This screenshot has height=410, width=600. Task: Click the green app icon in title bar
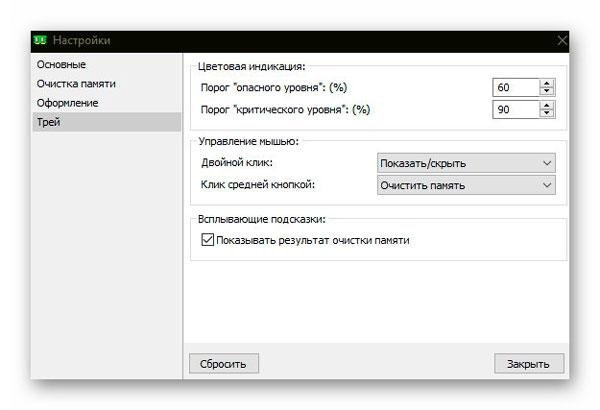(40, 40)
